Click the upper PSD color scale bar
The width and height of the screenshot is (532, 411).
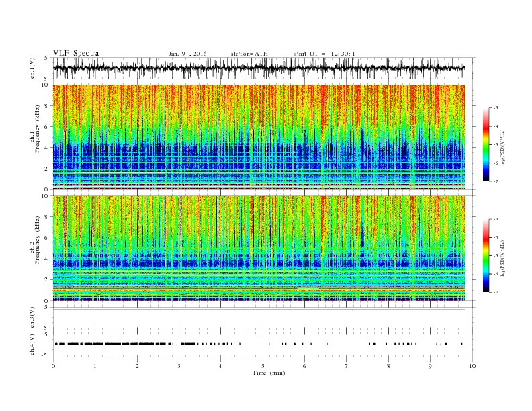[486, 144]
